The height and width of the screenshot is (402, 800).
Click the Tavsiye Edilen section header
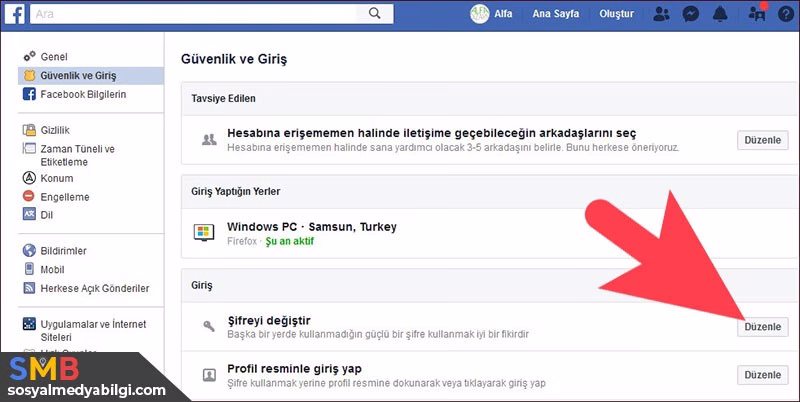pyautogui.click(x=223, y=98)
